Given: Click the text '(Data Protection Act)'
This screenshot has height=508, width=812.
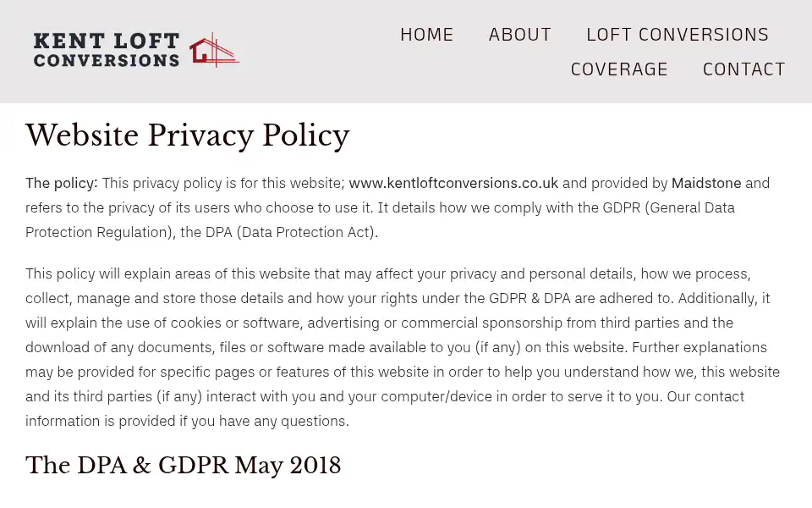Looking at the screenshot, I should click(x=305, y=232).
